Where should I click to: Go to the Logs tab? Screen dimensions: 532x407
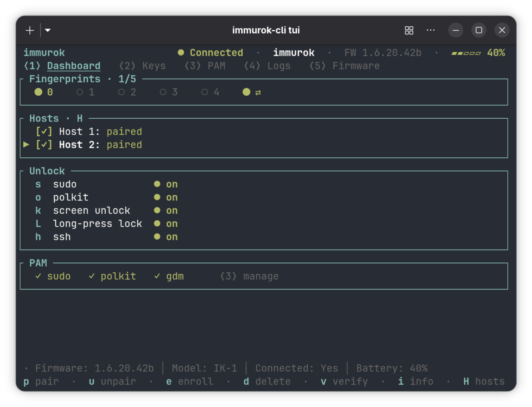point(267,66)
